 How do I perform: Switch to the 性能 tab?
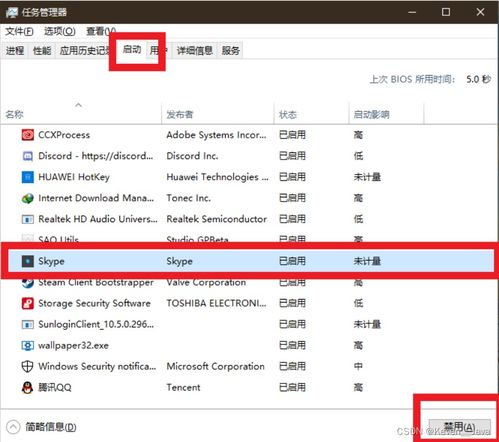42,51
